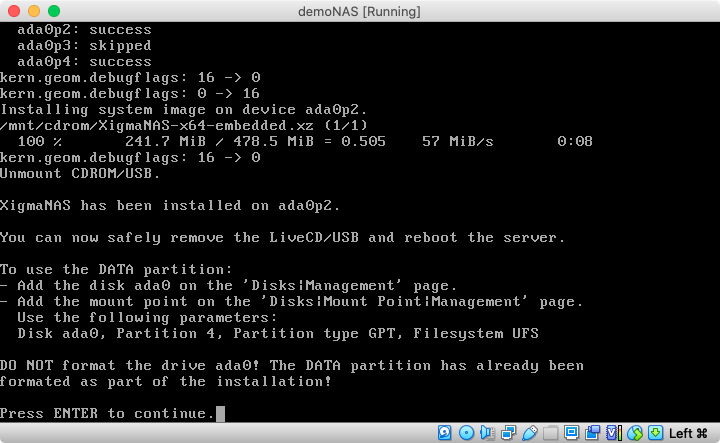720x443 pixels.
Task: Click the Left ⌘ host key indicator
Action: [688, 433]
